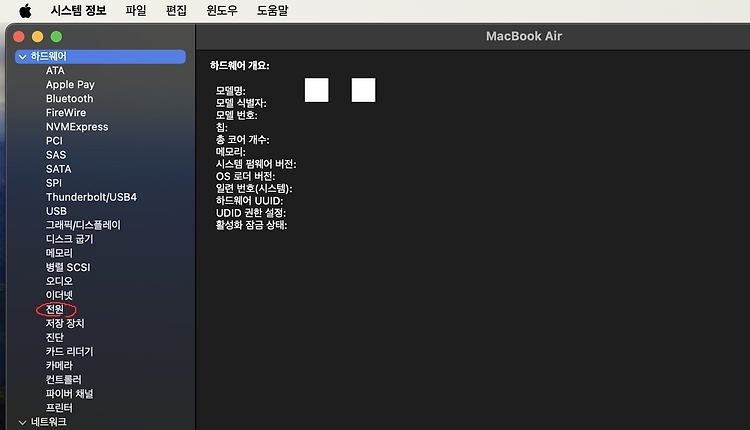Select 이더넷 in the sidebar

pos(59,295)
